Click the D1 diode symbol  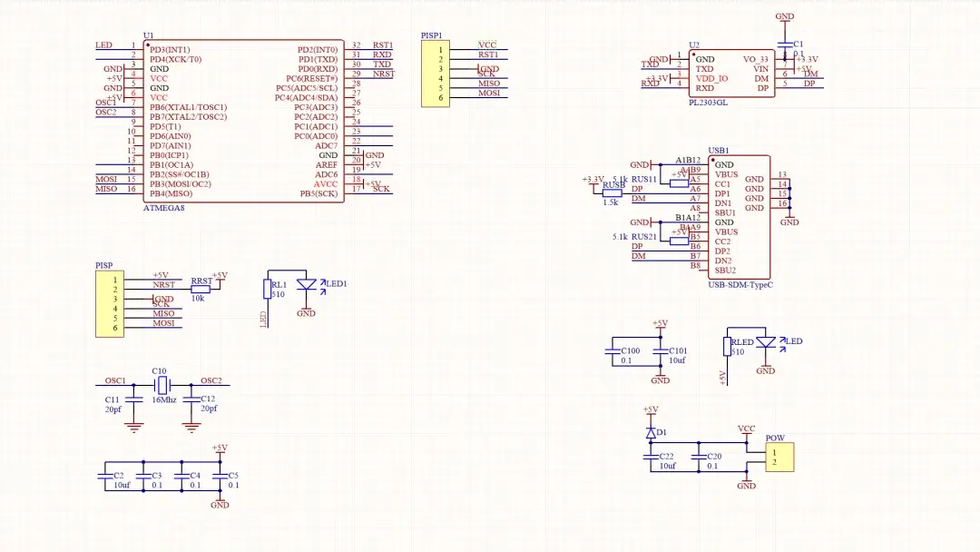click(x=651, y=432)
